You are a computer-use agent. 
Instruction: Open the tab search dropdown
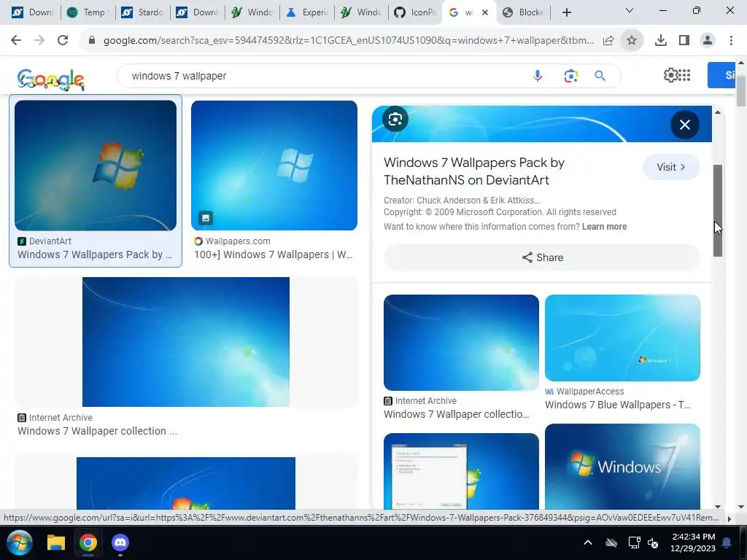click(x=630, y=10)
